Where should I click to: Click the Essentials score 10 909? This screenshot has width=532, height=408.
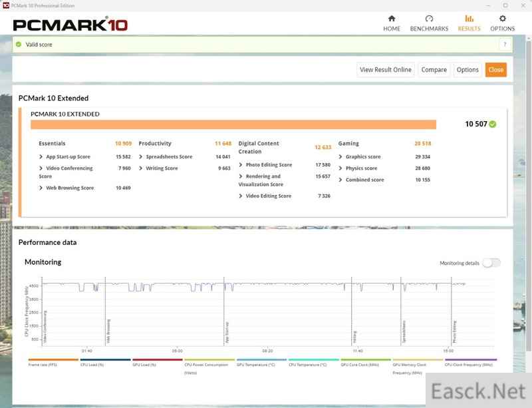123,143
